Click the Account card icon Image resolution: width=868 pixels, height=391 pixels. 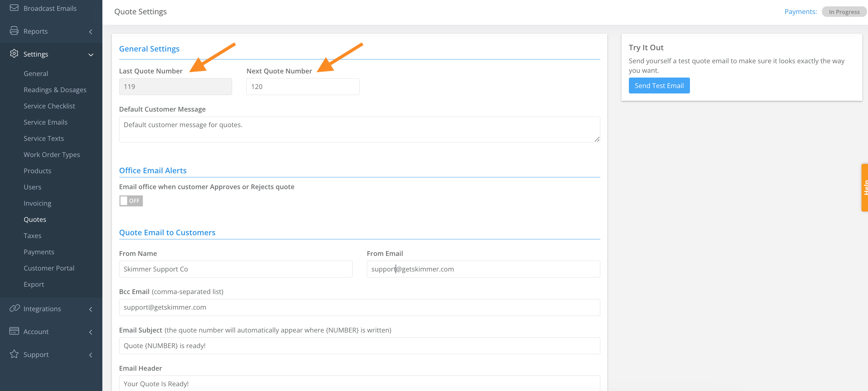[14, 331]
